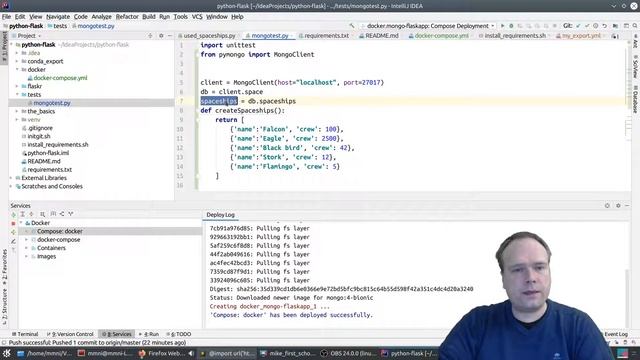
Task: Stop the Services deployment with red square
Action: [13, 223]
